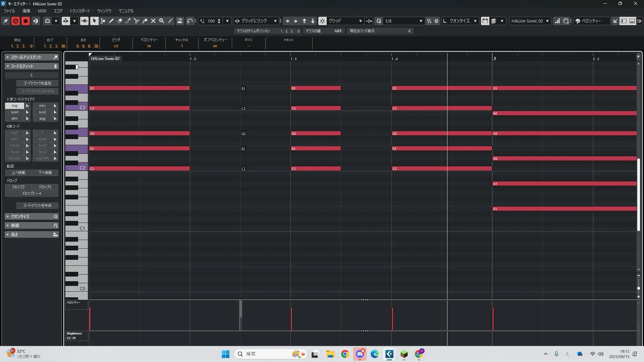The image size is (644, 362).
Task: Open the MIDI menu
Action: tap(42, 11)
